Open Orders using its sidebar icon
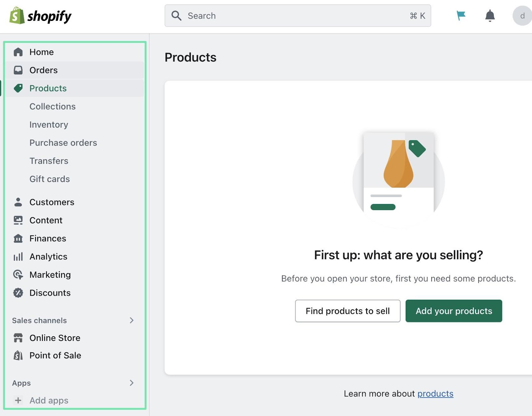Image resolution: width=532 pixels, height=416 pixels. click(18, 70)
